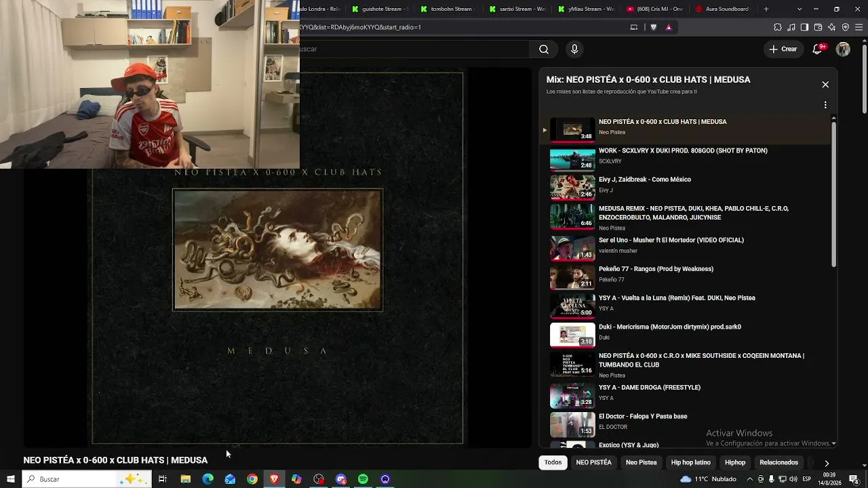This screenshot has width=868, height=488.
Task: Activate voice search microphone icon
Action: 574,49
